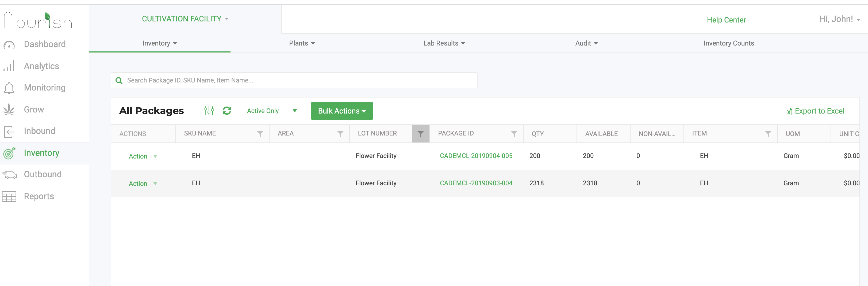The image size is (868, 286).
Task: Click the Flourish logo
Action: click(38, 20)
